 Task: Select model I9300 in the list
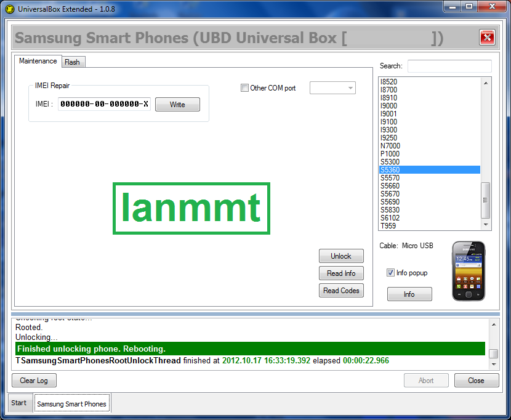(x=430, y=129)
